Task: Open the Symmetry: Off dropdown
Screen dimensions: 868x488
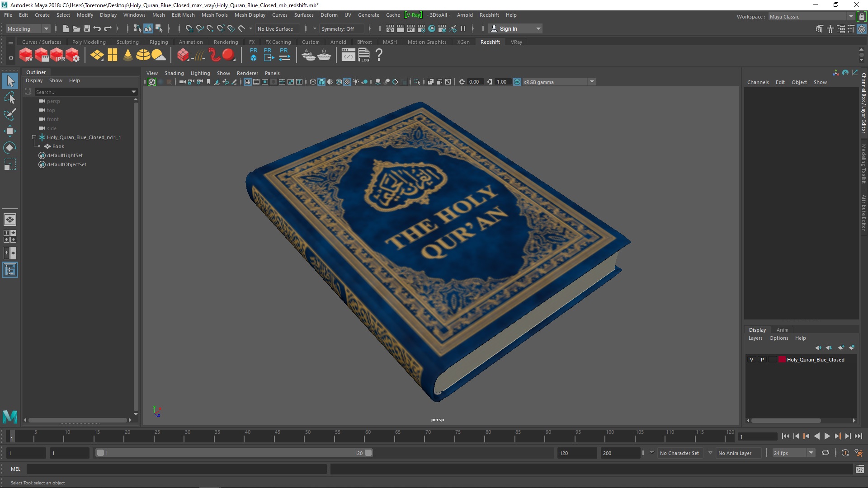Action: pyautogui.click(x=341, y=28)
